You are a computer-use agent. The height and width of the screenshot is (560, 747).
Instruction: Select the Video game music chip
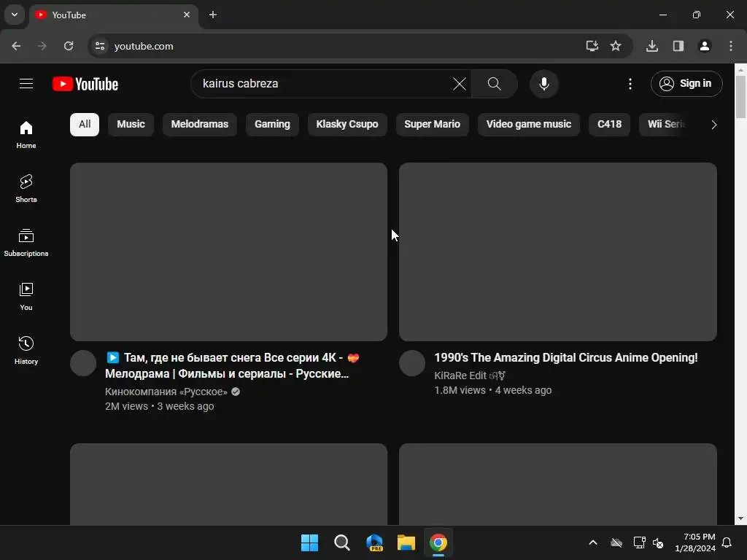pyautogui.click(x=529, y=124)
